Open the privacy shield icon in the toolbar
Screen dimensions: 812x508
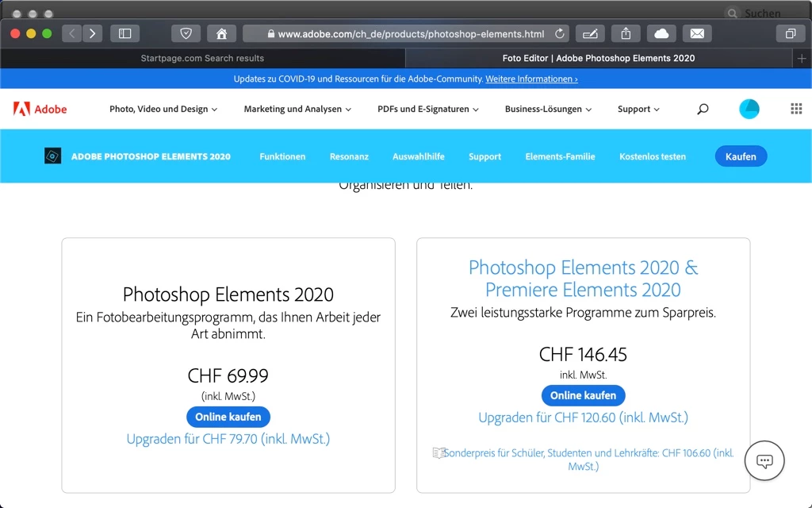click(x=186, y=33)
